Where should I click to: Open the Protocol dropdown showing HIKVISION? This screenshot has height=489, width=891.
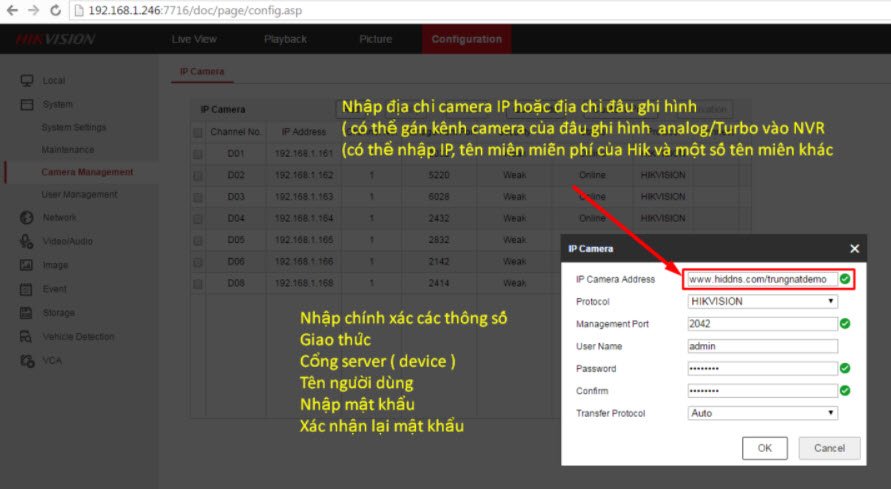click(762, 301)
